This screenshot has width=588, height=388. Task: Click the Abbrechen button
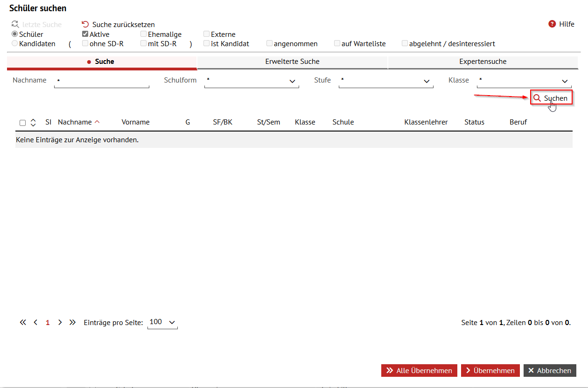point(550,370)
